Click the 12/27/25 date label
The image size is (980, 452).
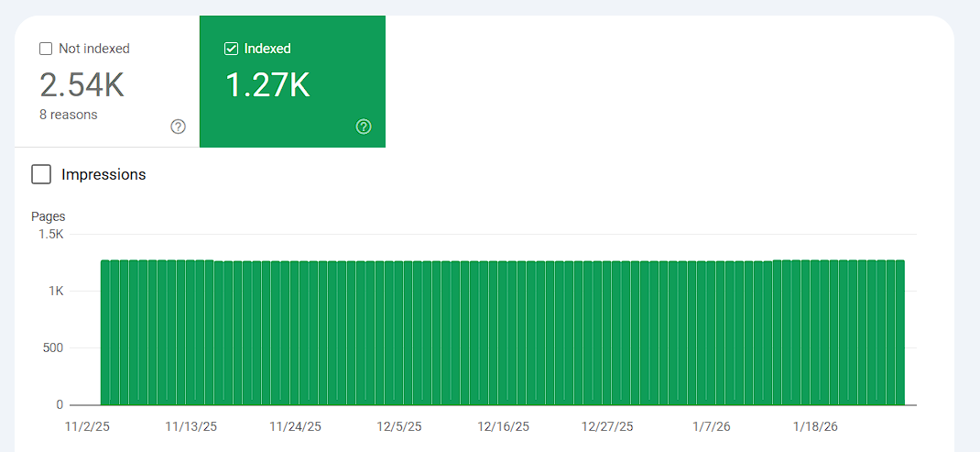click(x=608, y=426)
